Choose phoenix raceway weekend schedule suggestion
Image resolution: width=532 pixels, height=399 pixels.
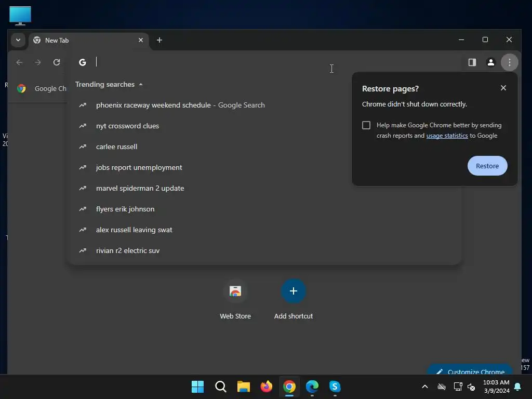[264, 105]
